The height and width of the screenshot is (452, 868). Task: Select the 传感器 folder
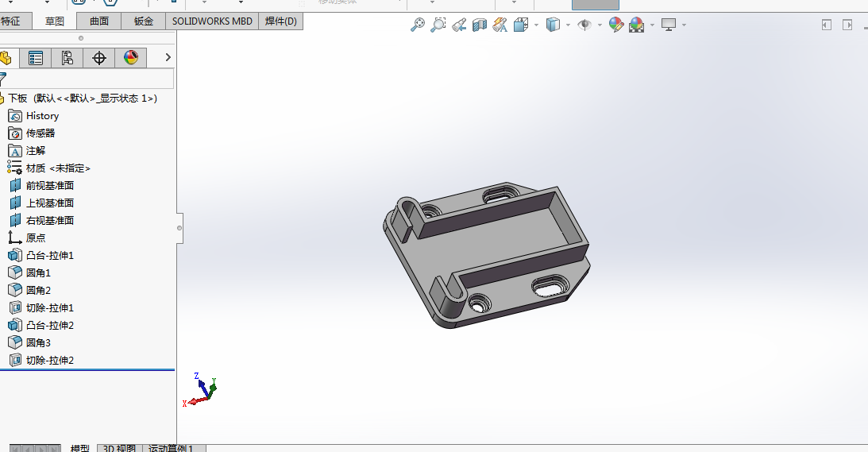point(41,133)
